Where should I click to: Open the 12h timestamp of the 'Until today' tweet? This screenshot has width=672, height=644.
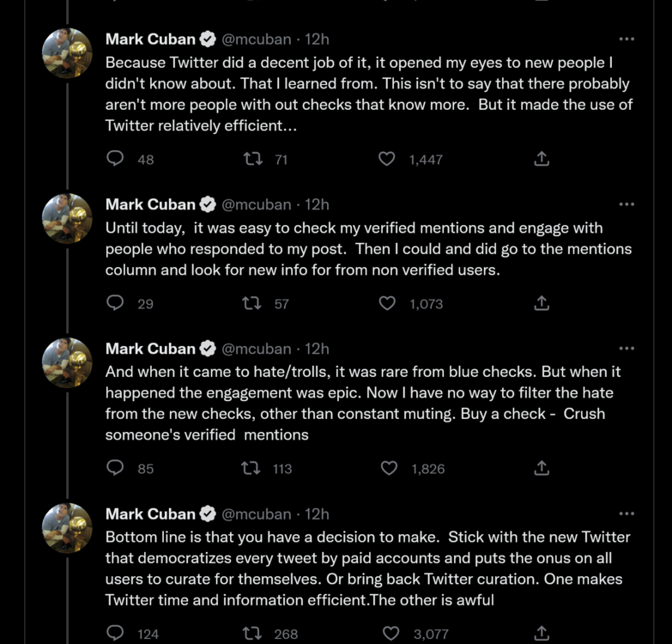318,204
